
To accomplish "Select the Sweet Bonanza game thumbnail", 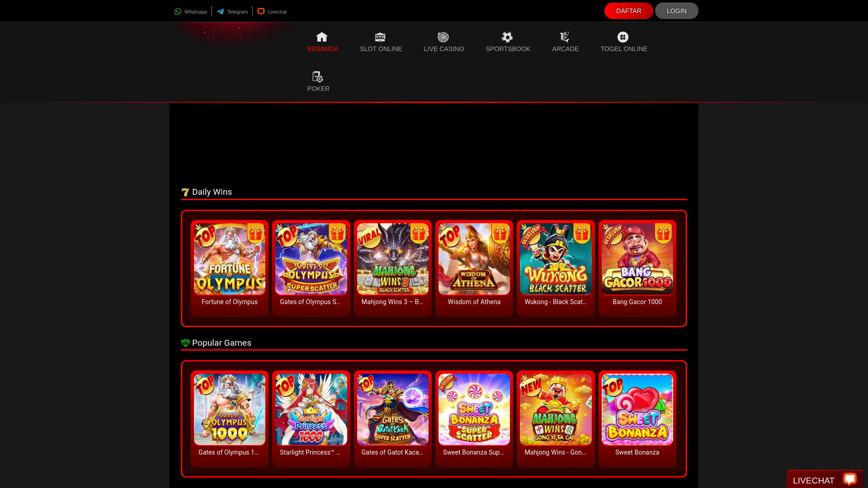I will 637,409.
